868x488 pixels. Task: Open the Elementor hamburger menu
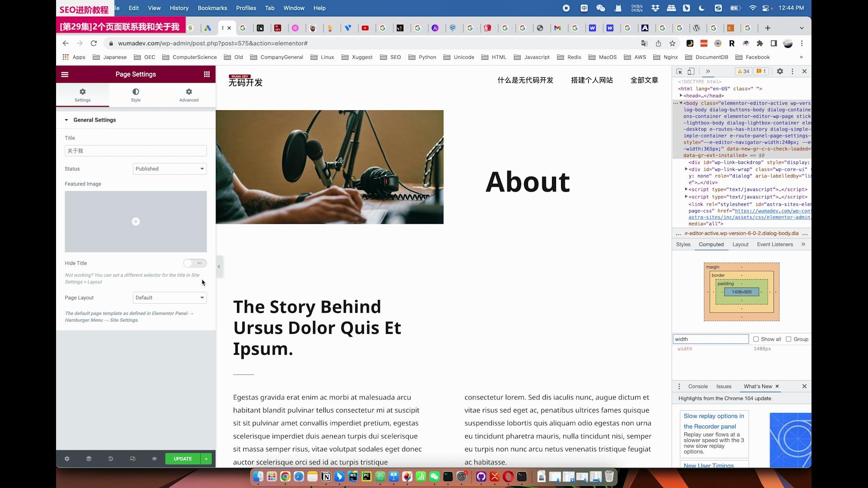65,74
